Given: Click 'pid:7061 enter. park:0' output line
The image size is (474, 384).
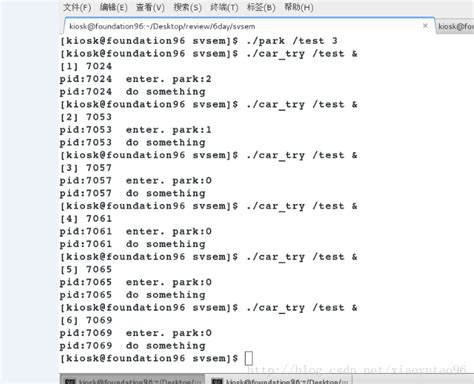Looking at the screenshot, I should (136, 231).
